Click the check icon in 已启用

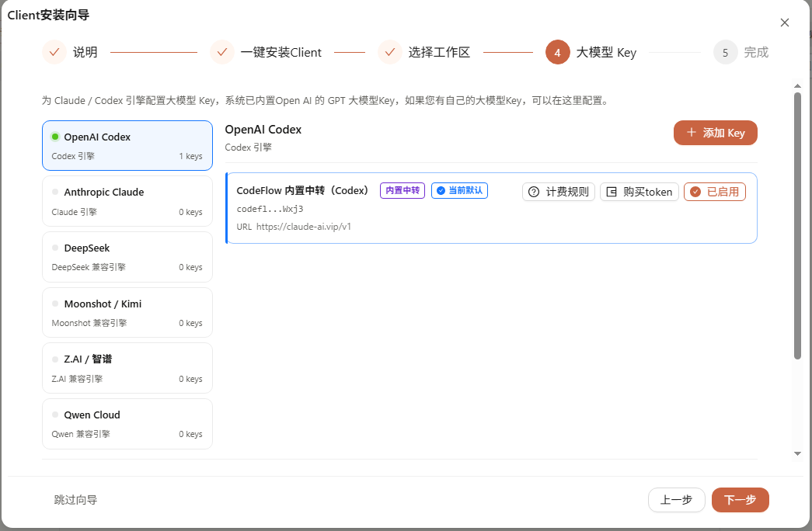tap(695, 192)
